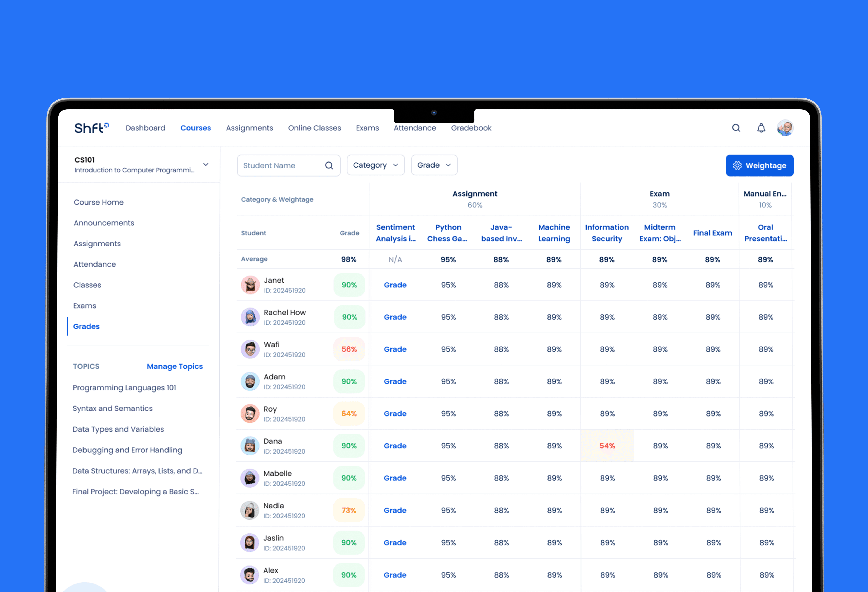This screenshot has height=592, width=868.
Task: Click Jaslin's avatar
Action: (250, 543)
